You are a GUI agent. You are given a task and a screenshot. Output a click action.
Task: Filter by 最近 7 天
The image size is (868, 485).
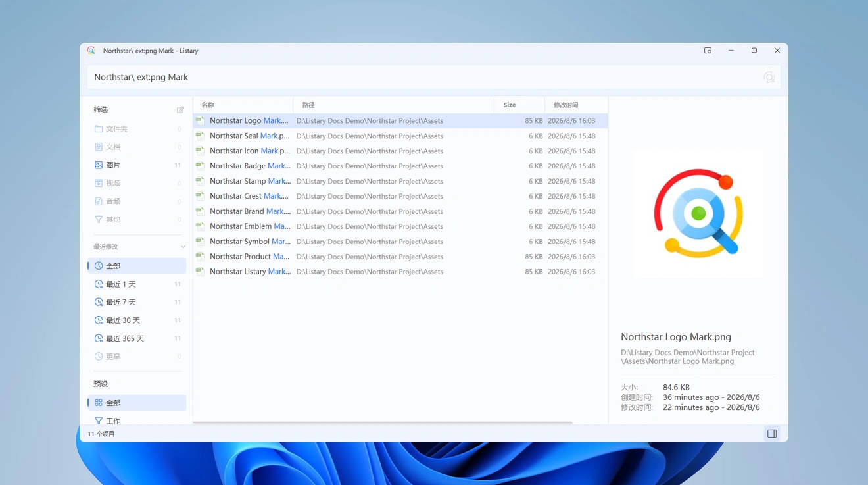click(x=137, y=302)
